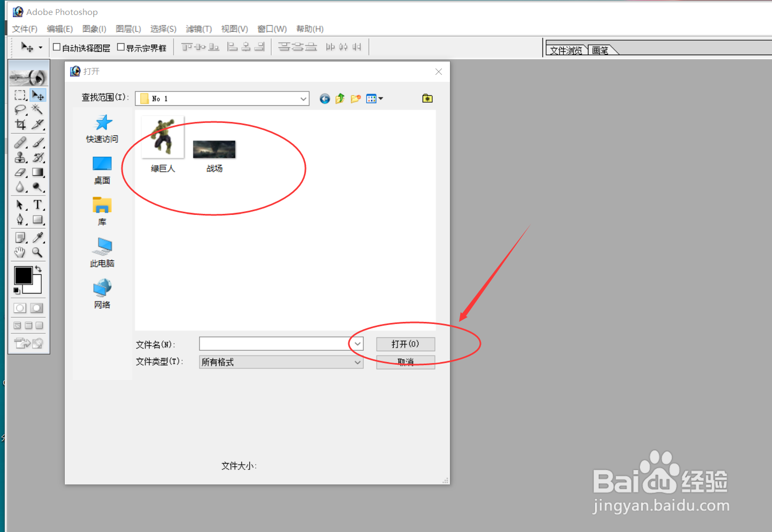Open the favorites folder icon
This screenshot has height=532, width=772.
pyautogui.click(x=427, y=98)
